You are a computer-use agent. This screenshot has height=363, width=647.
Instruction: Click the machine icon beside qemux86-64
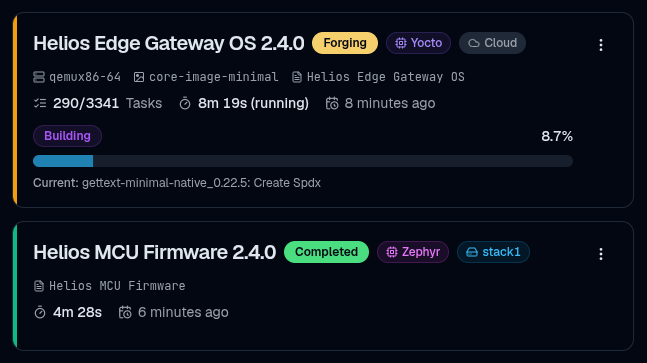[x=39, y=77]
